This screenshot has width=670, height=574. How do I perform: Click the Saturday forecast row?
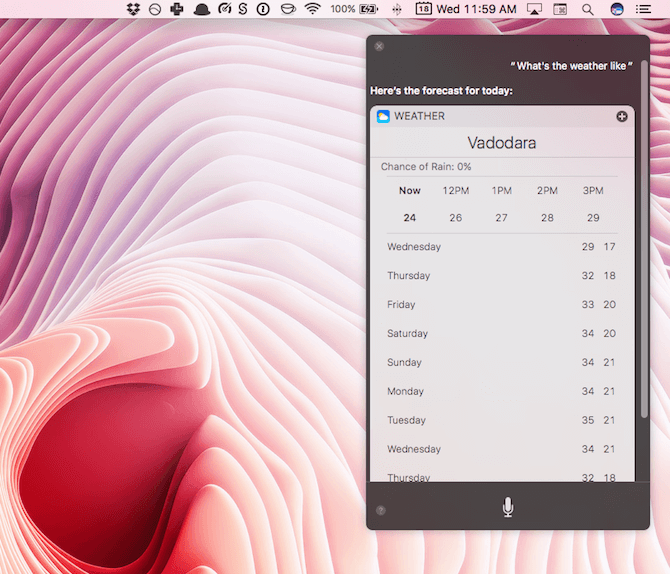(501, 333)
